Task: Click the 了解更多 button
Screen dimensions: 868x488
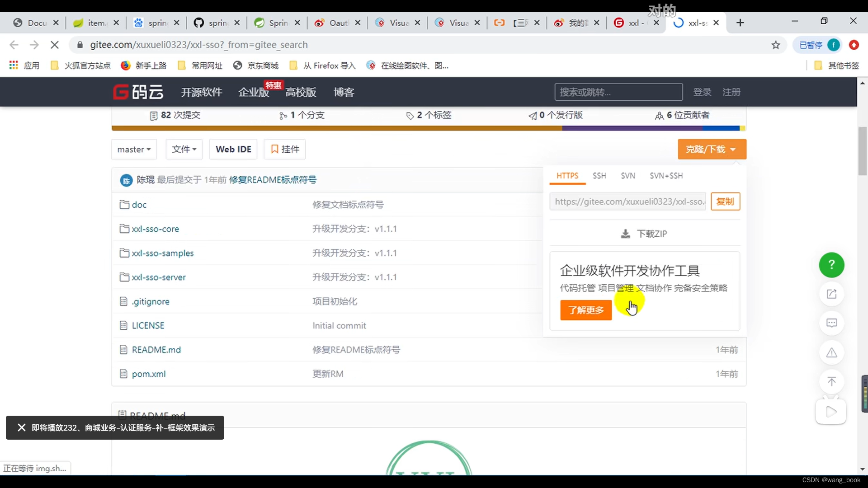Action: point(586,310)
